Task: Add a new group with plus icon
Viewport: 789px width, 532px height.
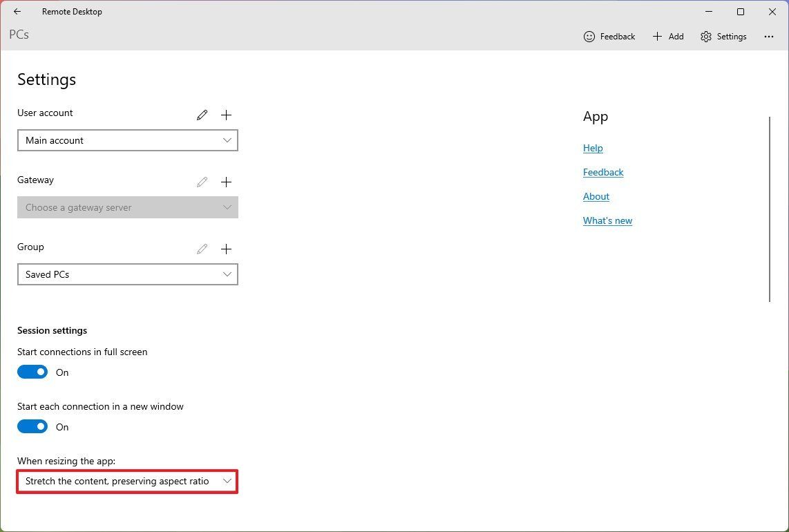Action: [x=227, y=249]
